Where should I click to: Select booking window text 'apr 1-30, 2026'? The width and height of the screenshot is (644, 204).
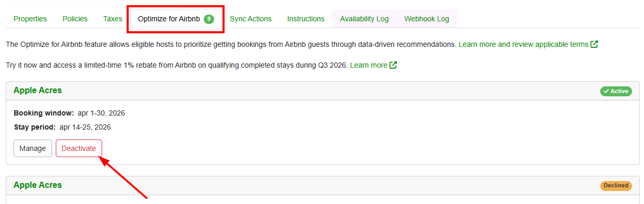coord(101,113)
